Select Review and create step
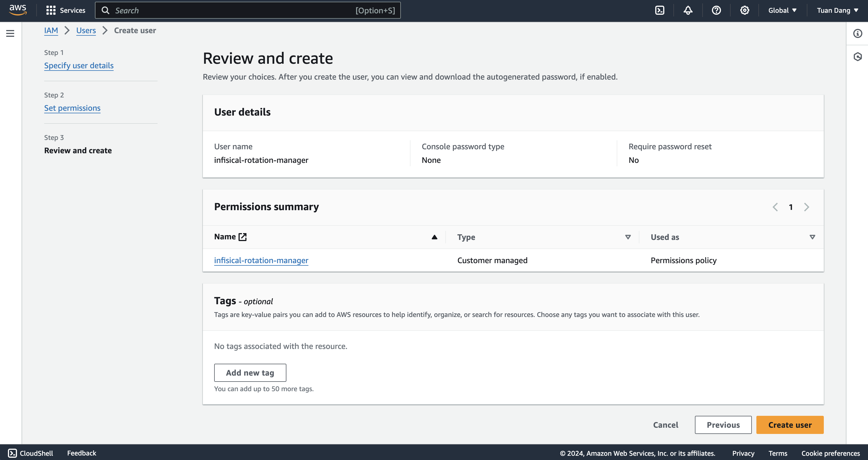This screenshot has height=460, width=868. pos(78,150)
